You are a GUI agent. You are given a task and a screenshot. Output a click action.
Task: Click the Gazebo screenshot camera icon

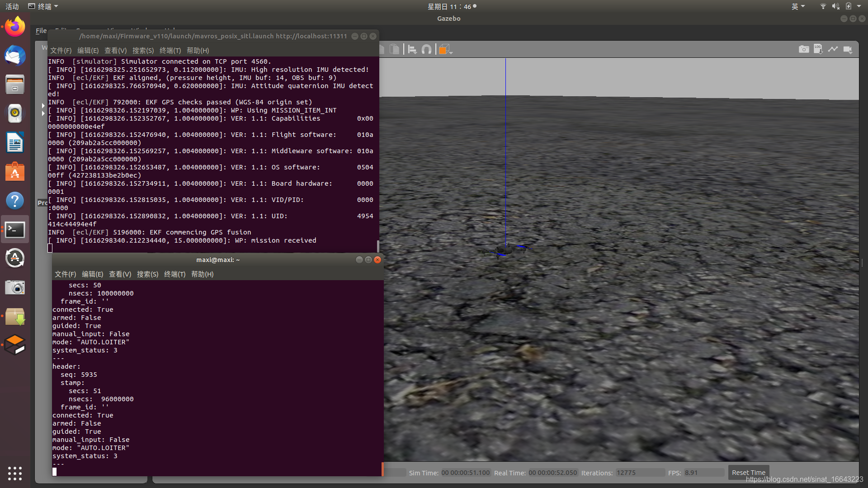(803, 49)
